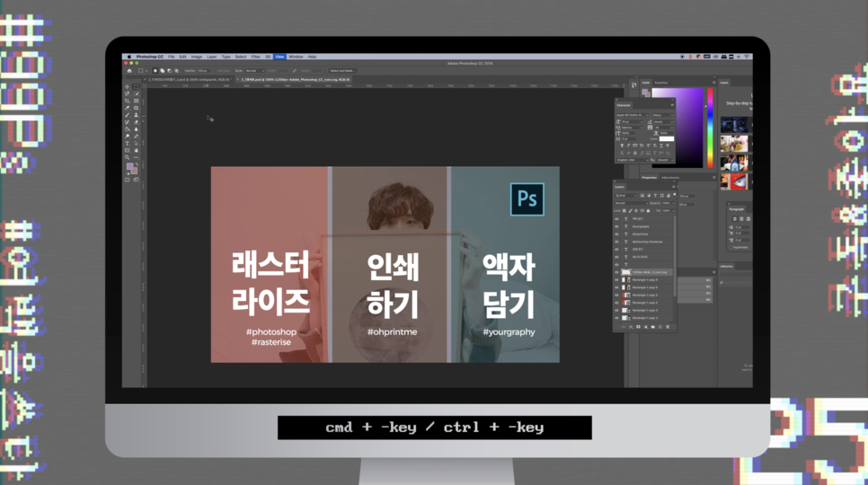Select the Crop tool
This screenshot has width=868, height=485.
click(127, 101)
